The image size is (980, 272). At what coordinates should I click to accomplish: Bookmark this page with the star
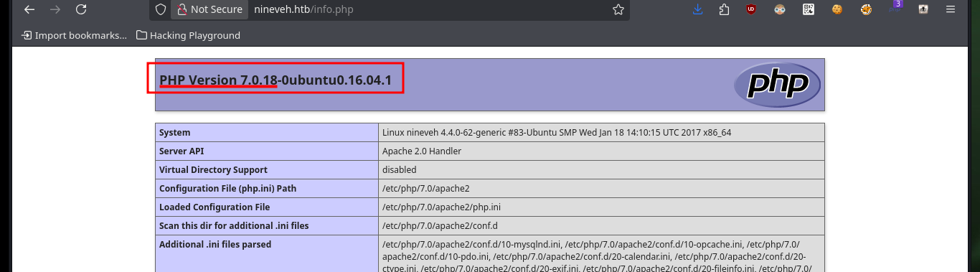618,10
